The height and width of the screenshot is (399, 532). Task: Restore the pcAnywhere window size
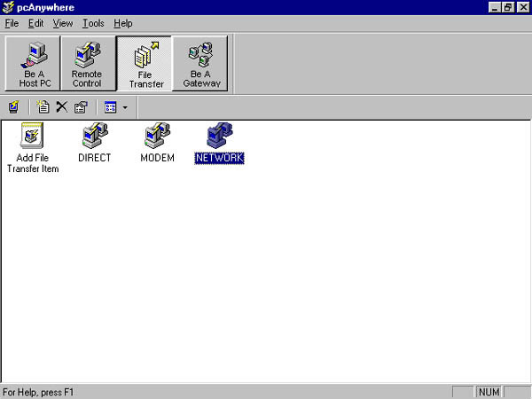508,7
